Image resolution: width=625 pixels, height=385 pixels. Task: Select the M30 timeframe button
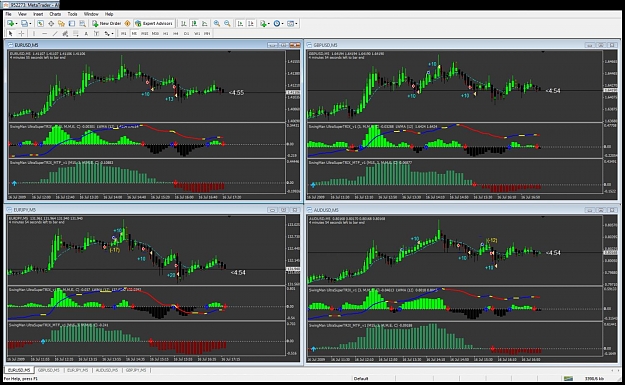tap(155, 34)
